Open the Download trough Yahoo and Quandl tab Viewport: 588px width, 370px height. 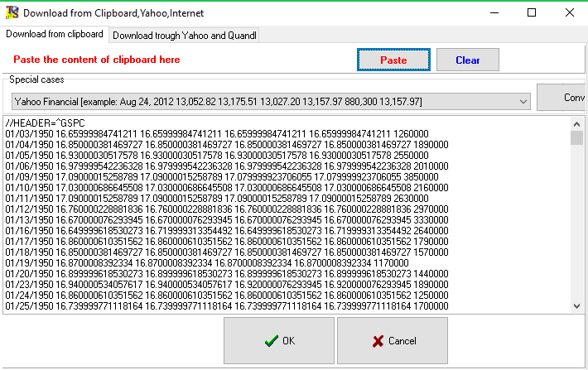click(185, 36)
